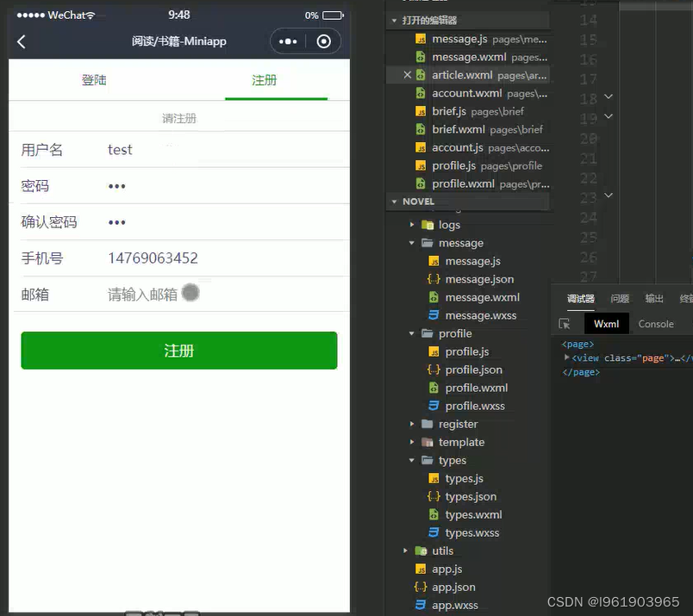Fold code at editor line 19
The width and height of the screenshot is (693, 616).
pos(609,116)
